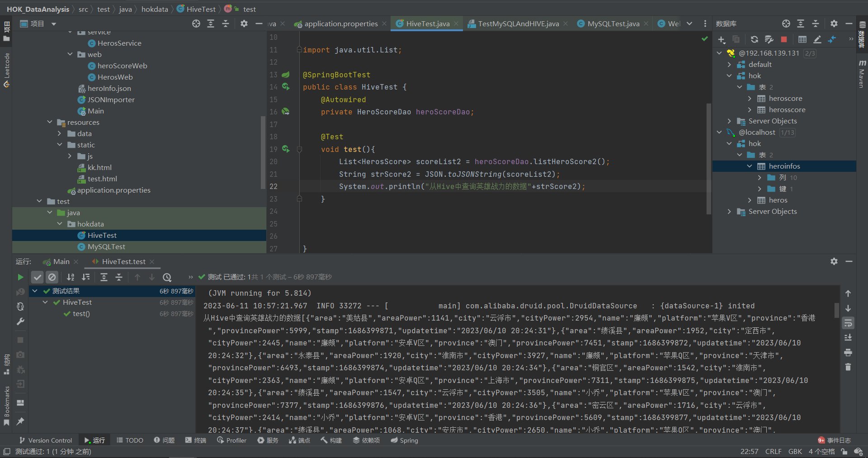Collapse the resources folder

tap(50, 122)
